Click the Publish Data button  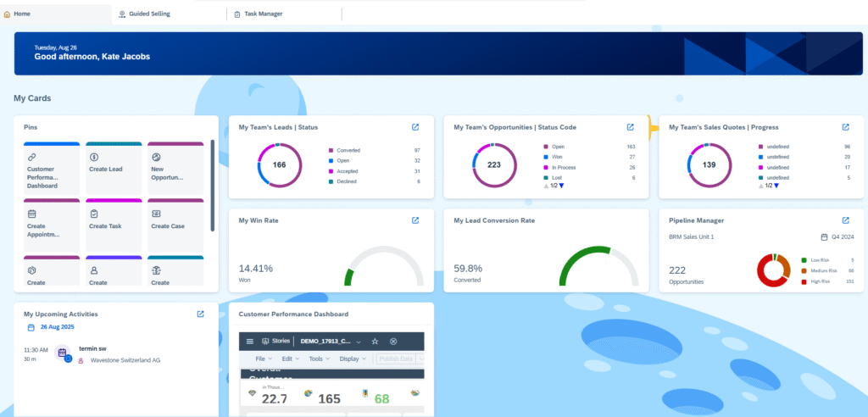(x=395, y=359)
